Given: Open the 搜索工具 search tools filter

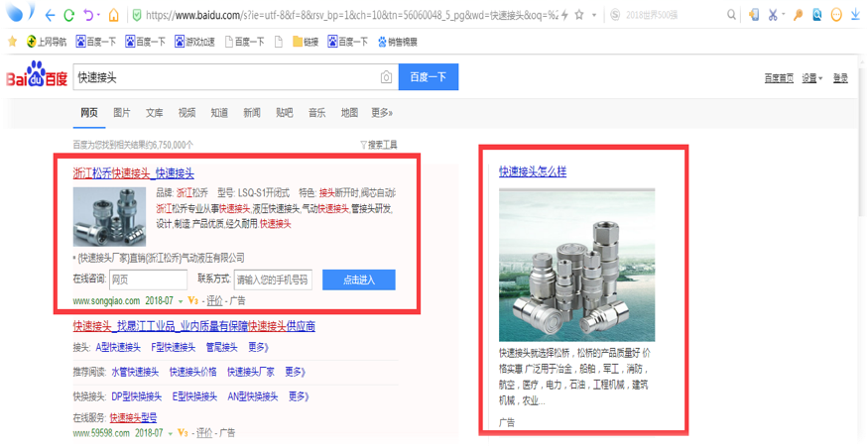Looking at the screenshot, I should coord(379,145).
